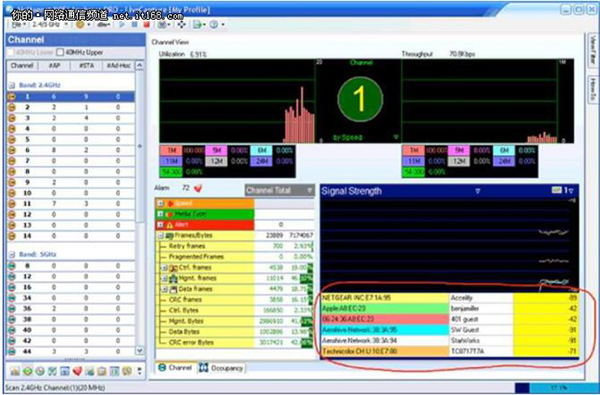Enable the 40MHz Upper checkbox
The image size is (600, 395).
(x=60, y=52)
